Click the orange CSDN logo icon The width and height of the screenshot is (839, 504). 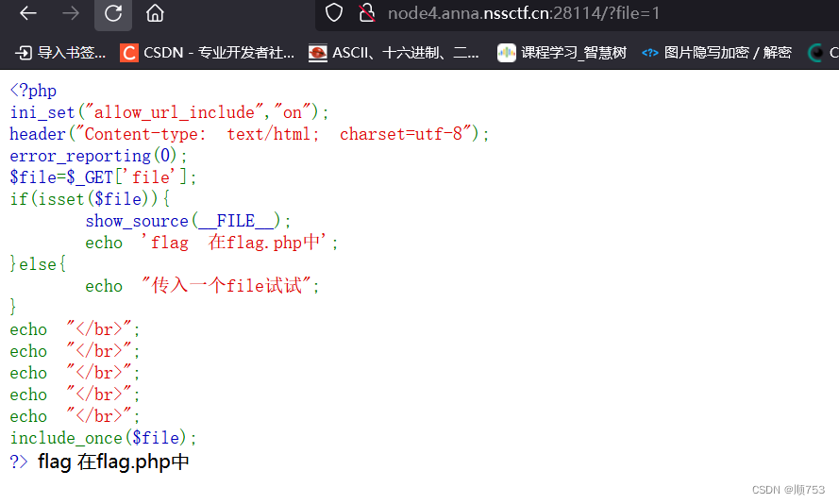click(128, 53)
